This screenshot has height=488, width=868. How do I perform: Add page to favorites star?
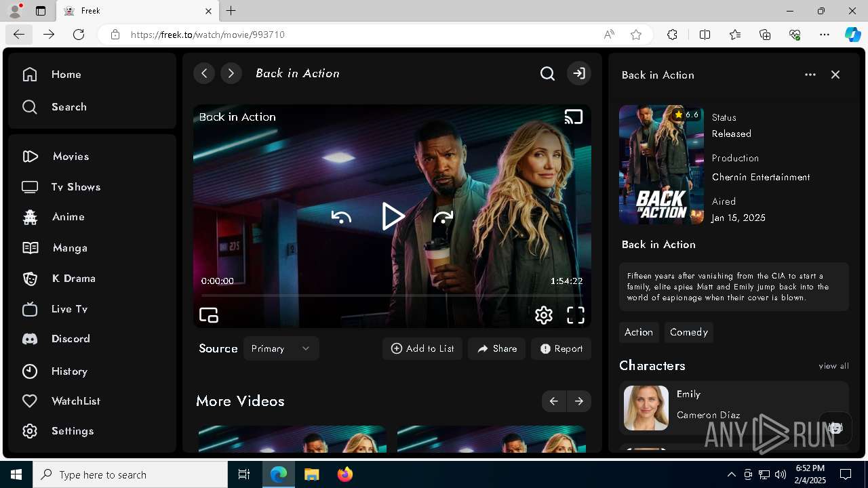(636, 35)
